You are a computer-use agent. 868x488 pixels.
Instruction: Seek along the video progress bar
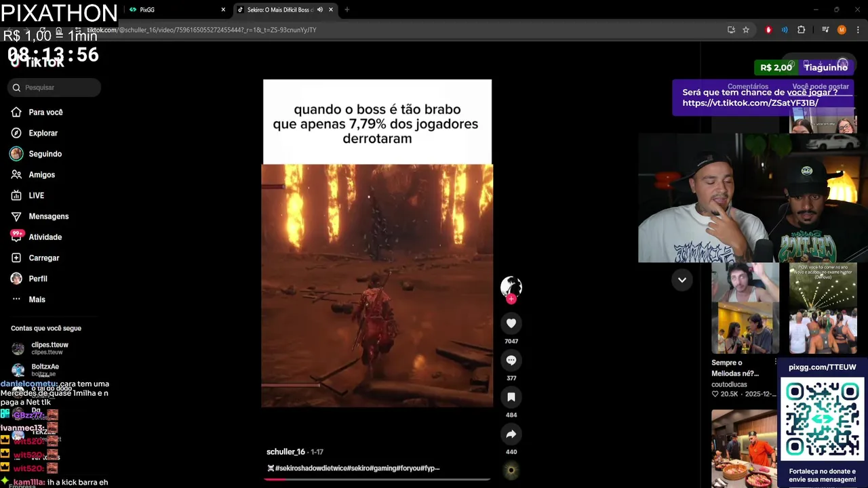[x=377, y=479]
